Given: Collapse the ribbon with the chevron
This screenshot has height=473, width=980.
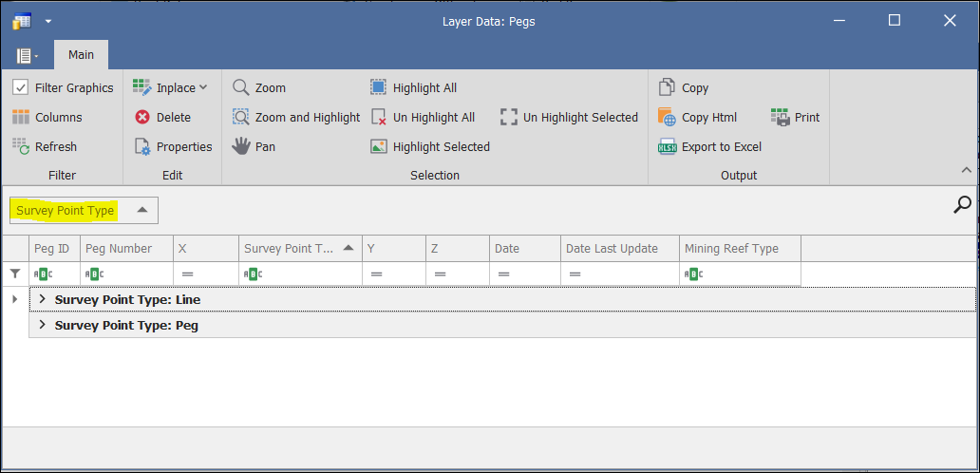Looking at the screenshot, I should point(967,169).
